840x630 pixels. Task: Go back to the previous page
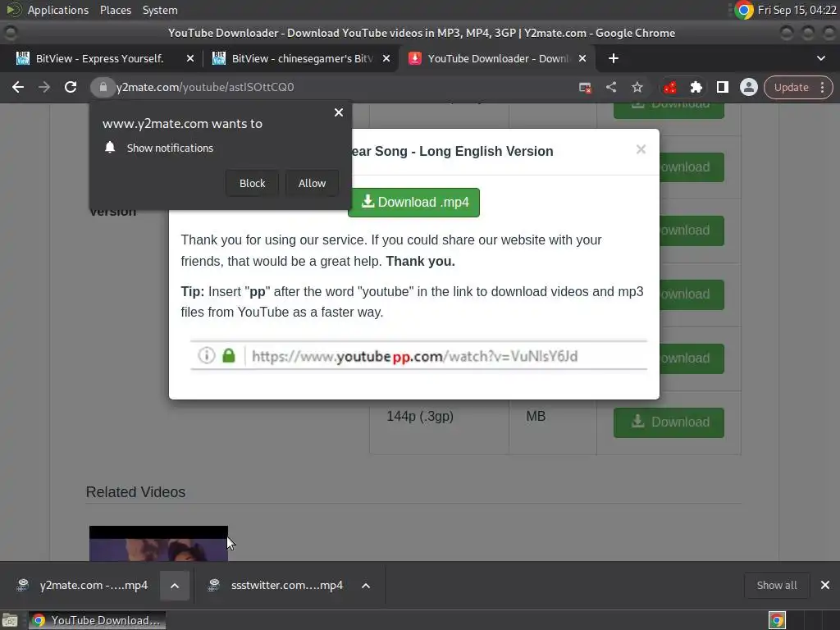(x=18, y=87)
